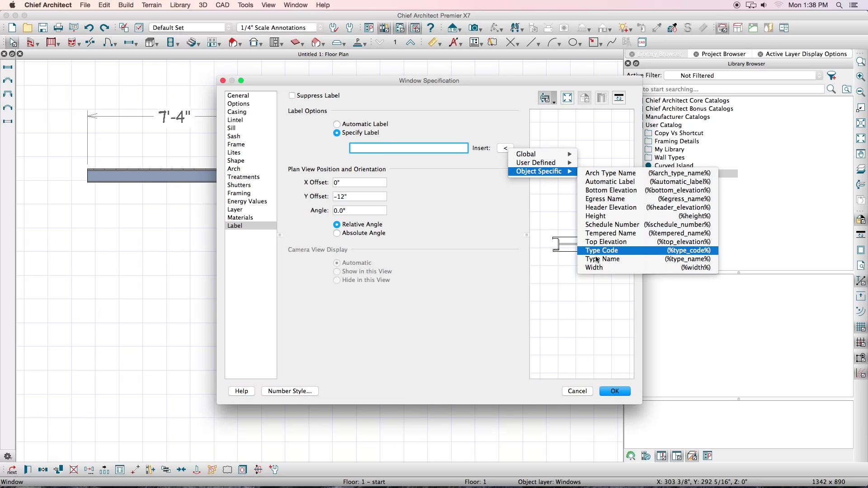Open the Not Filtered active filter dropdown
The height and width of the screenshot is (488, 868).
744,75
